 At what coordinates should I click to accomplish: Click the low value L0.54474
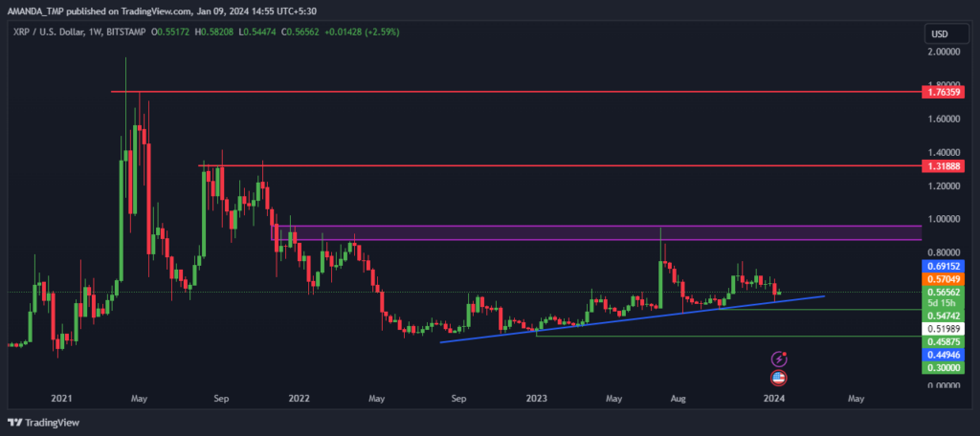coord(256,32)
